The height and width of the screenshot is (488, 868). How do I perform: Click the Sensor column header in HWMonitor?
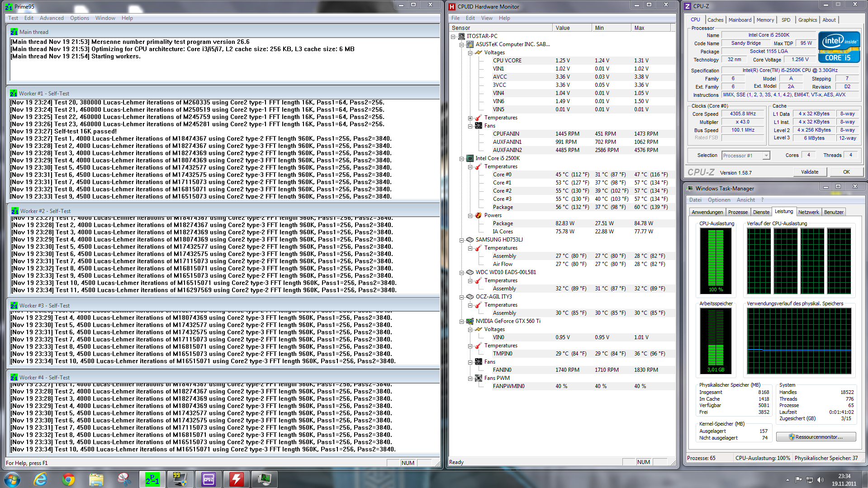tap(501, 28)
